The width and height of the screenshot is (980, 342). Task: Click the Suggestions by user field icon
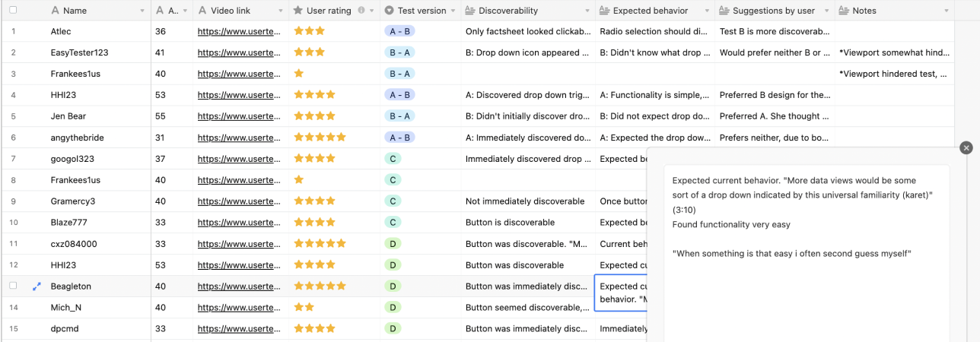tap(724, 11)
